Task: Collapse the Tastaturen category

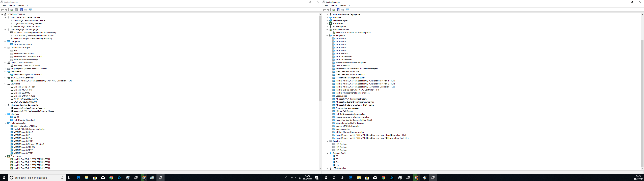Action: (x=327, y=141)
